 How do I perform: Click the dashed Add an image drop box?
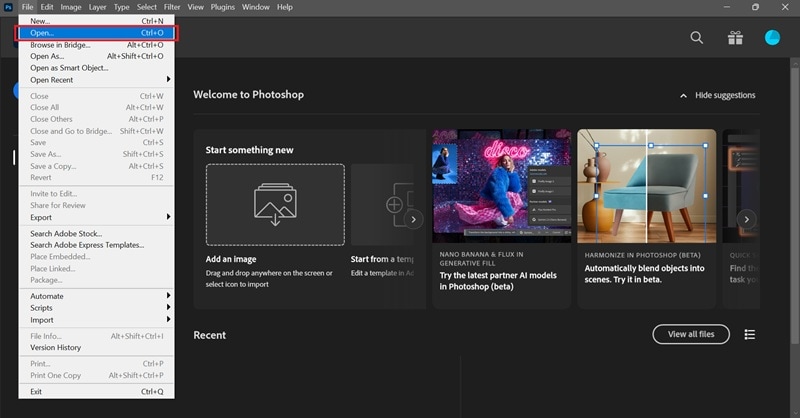pyautogui.click(x=275, y=205)
